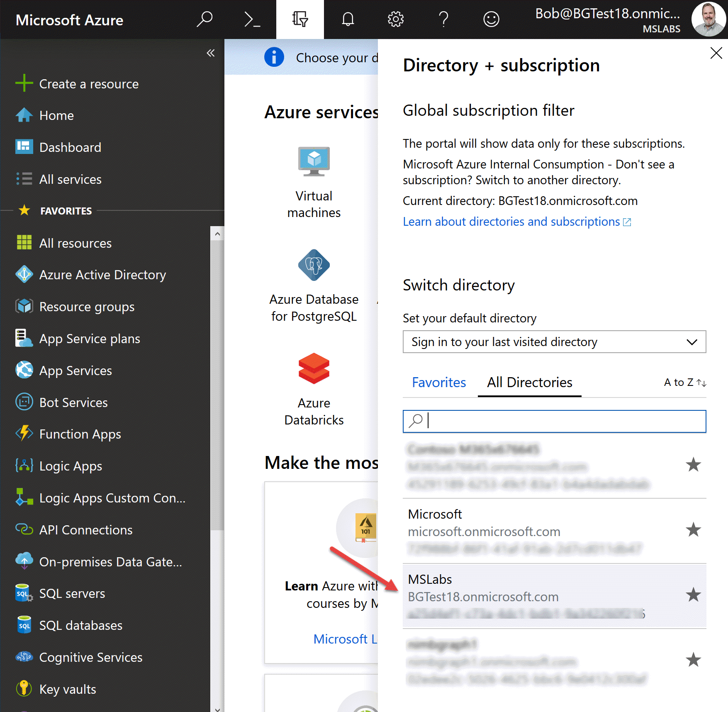Send feedback via the smiley icon
Screen dimensions: 728x712
point(491,19)
